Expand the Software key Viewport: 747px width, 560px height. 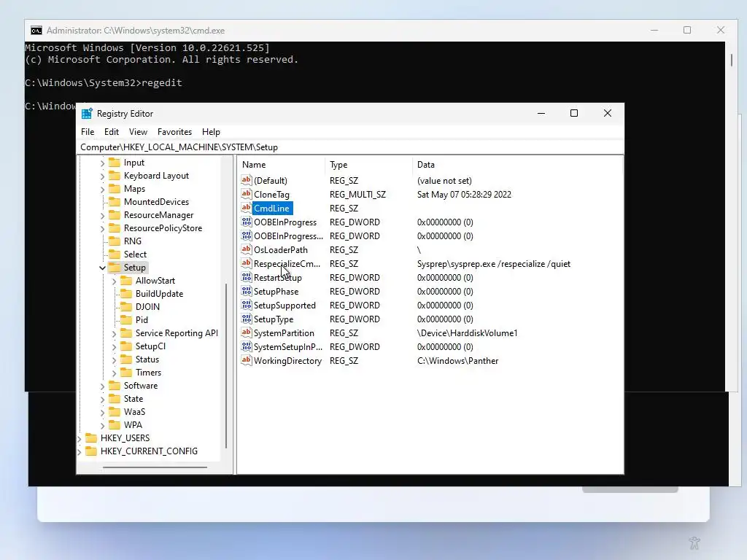tap(102, 386)
